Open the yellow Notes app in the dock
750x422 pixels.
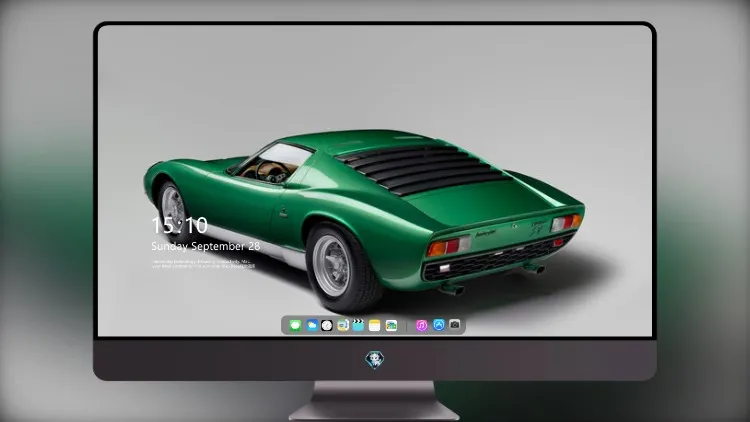[375, 325]
